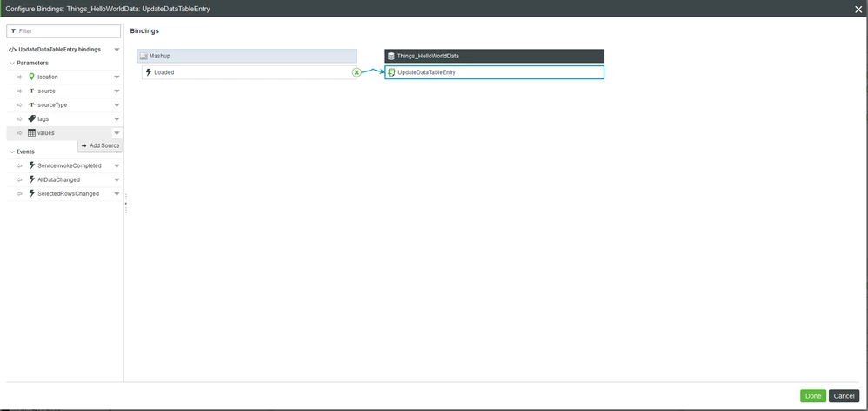This screenshot has height=411, width=868.
Task: Click the Mashup panel icon
Action: (144, 56)
